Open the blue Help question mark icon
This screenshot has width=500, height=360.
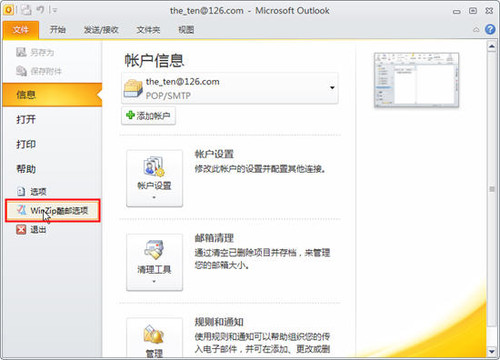coord(490,29)
